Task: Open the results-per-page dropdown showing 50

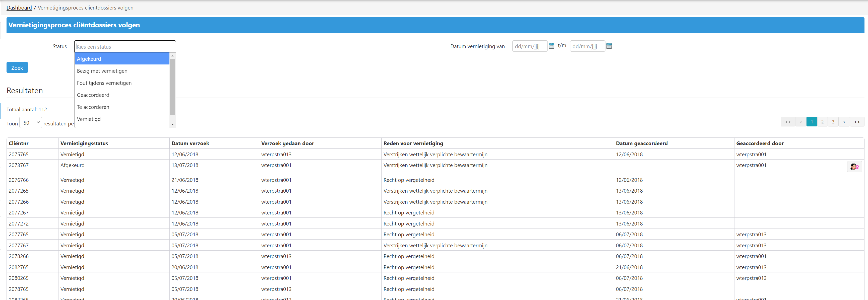Action: click(x=31, y=123)
